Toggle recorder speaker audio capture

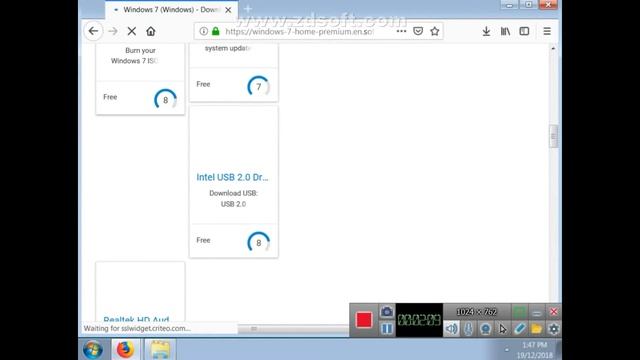click(x=451, y=329)
